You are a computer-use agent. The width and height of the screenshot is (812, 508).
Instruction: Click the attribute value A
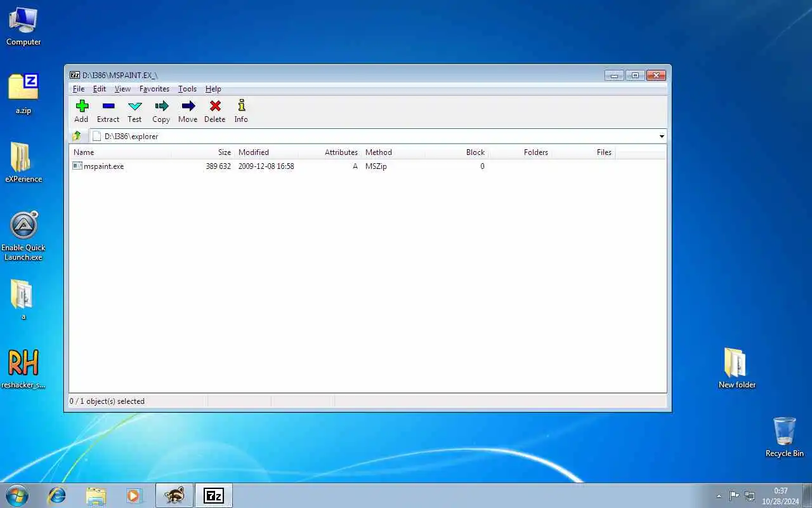pos(355,166)
